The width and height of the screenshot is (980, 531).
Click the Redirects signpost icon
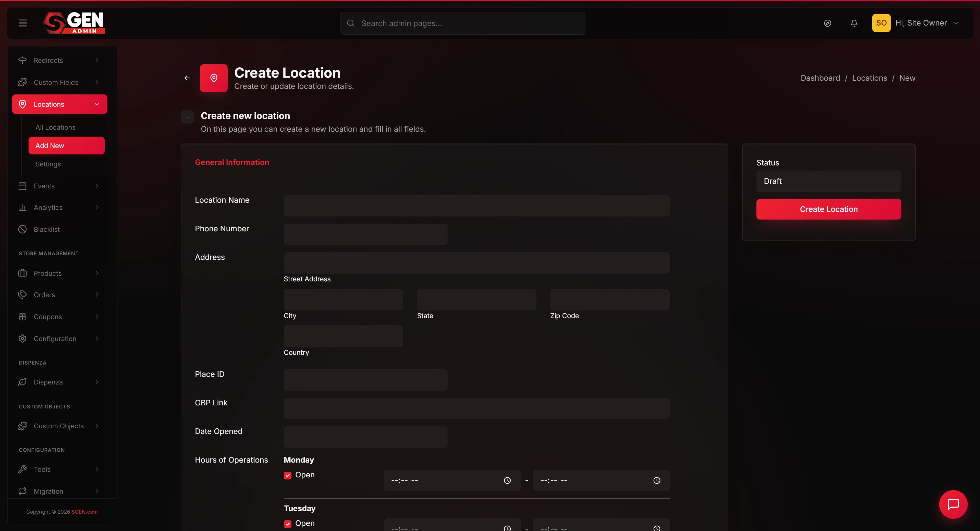[22, 60]
